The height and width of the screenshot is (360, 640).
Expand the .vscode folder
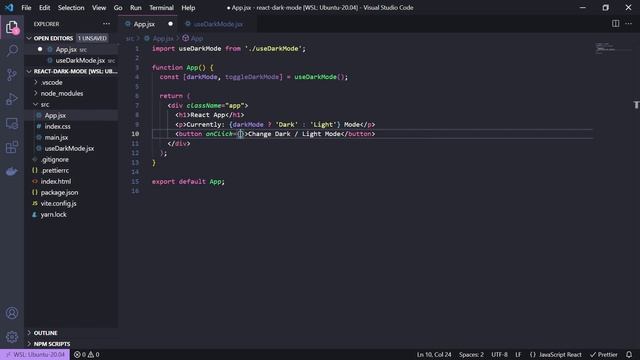click(x=51, y=82)
